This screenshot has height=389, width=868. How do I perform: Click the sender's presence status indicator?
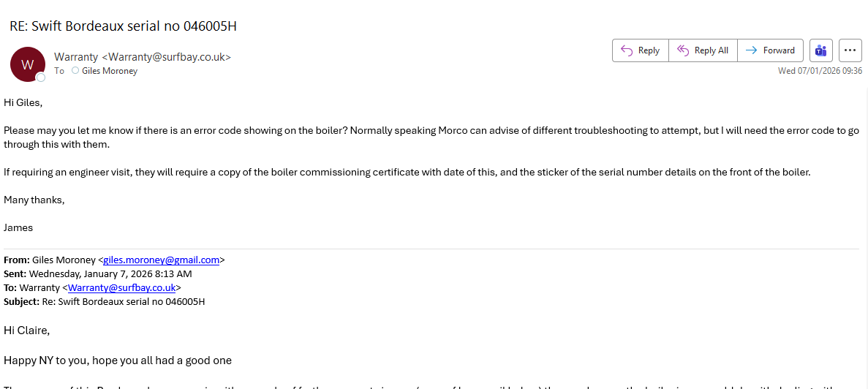[x=41, y=77]
